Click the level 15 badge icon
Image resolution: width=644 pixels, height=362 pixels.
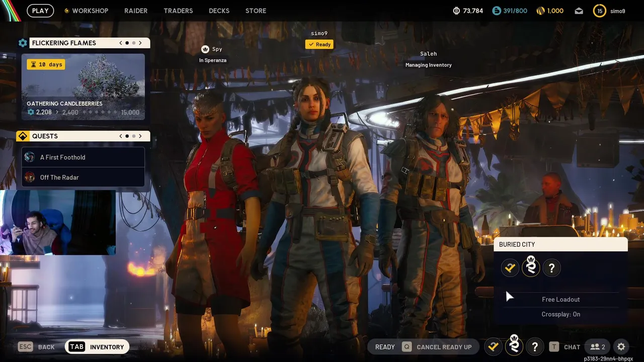[600, 11]
